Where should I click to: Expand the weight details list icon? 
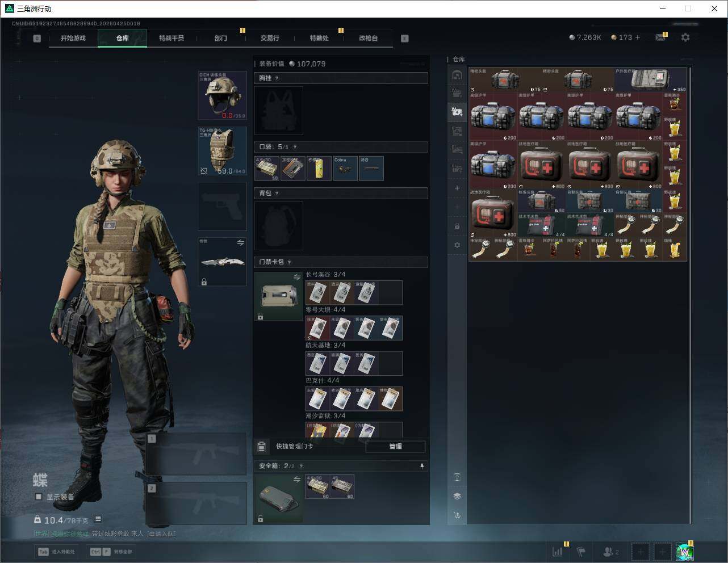tap(98, 519)
